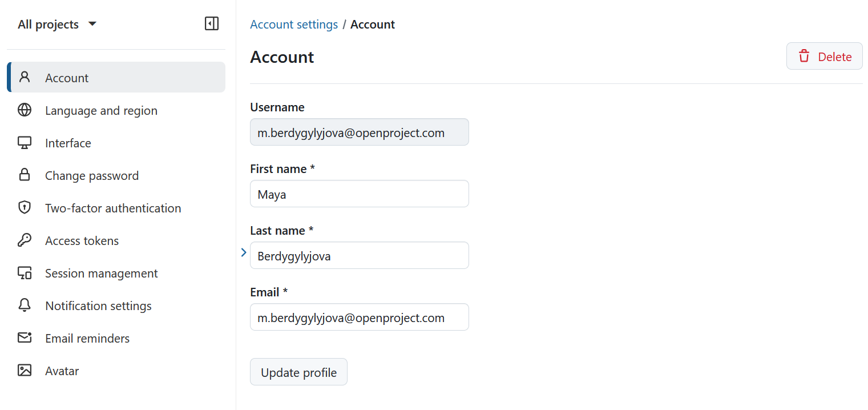Expand the collapsed panel via the blue chevron
This screenshot has width=868, height=410.
point(244,252)
